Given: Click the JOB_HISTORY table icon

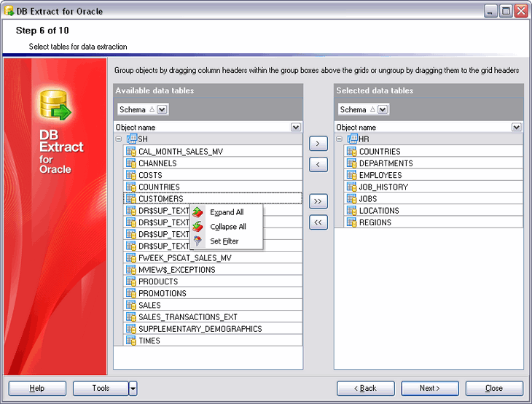Looking at the screenshot, I should (x=351, y=187).
